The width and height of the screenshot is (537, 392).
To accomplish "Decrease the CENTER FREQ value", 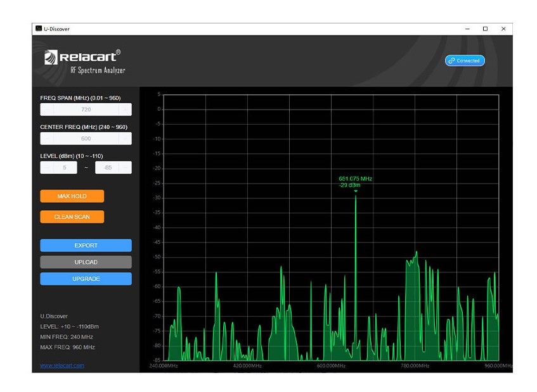I will pos(47,139).
